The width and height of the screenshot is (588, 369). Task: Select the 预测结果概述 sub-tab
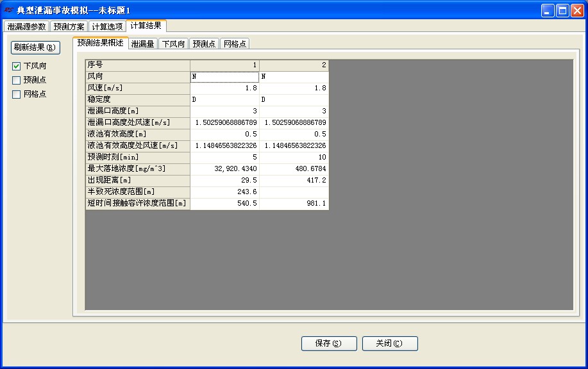click(100, 43)
